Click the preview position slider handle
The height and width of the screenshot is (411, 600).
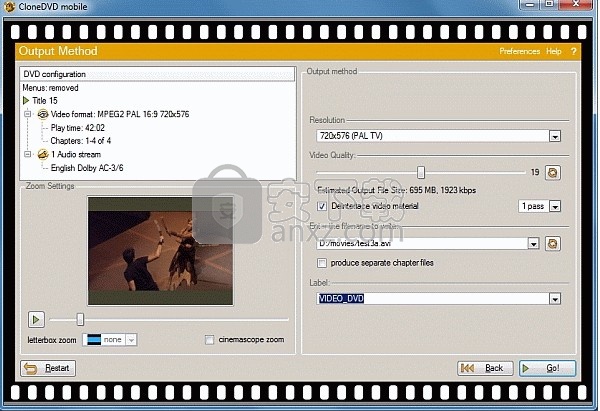pos(80,319)
